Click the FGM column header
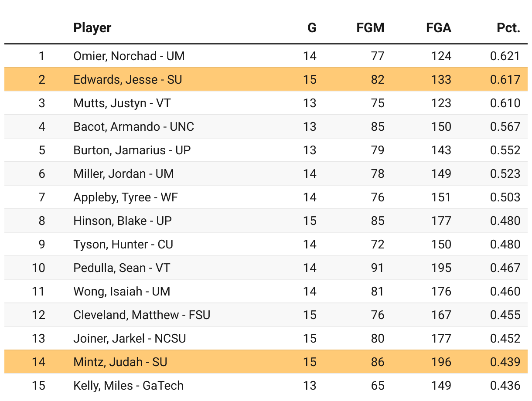Screen dimensions: 532x401 coord(370,28)
